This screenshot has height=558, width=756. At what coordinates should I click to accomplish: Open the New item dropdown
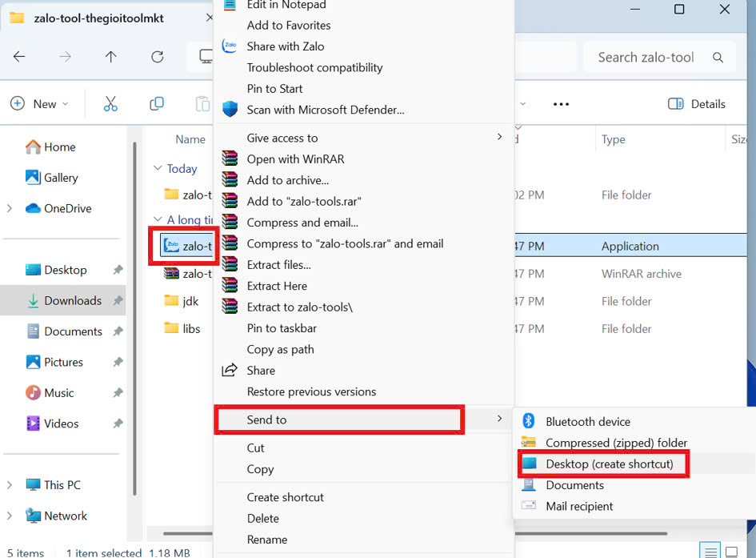point(39,104)
